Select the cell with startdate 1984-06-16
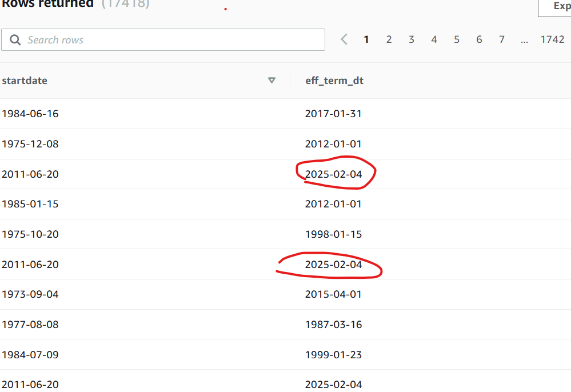The image size is (571, 392). pyautogui.click(x=30, y=114)
